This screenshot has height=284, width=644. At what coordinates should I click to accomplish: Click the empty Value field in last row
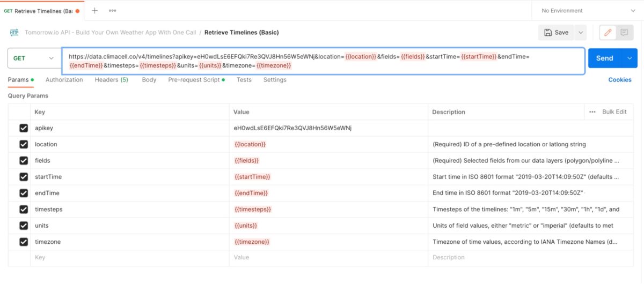click(329, 257)
